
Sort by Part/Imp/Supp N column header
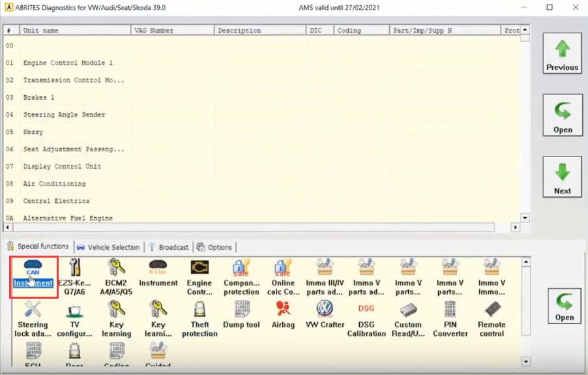(445, 31)
